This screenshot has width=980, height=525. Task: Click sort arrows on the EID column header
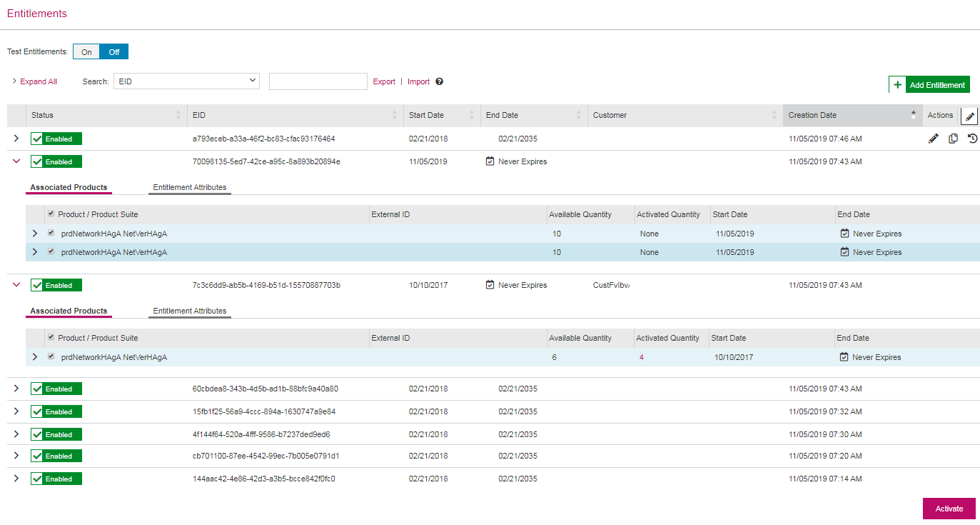[395, 115]
